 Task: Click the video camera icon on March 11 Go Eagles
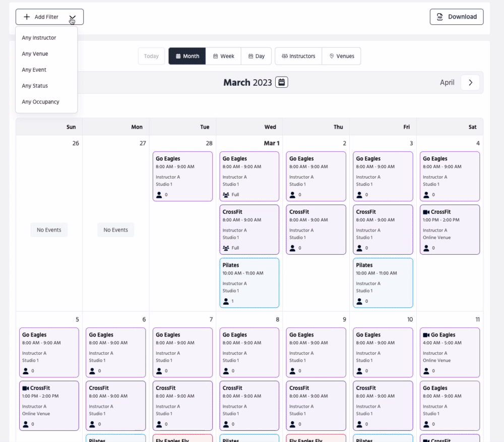tap(426, 335)
